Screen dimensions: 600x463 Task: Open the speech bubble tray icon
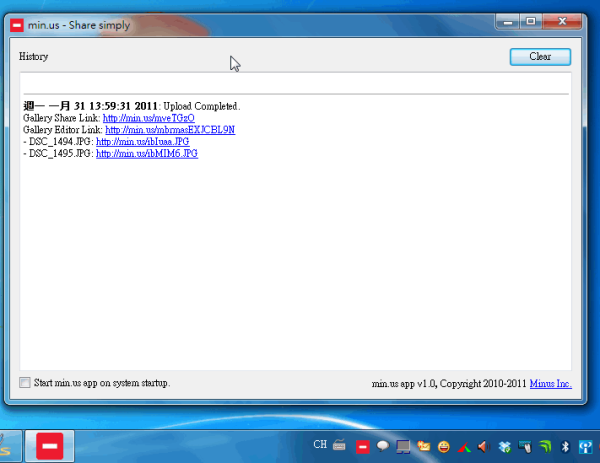coord(383,446)
